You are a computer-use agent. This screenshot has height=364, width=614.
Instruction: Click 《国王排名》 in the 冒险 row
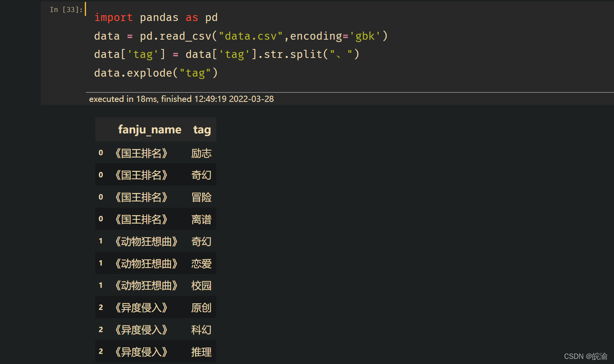pyautogui.click(x=141, y=197)
